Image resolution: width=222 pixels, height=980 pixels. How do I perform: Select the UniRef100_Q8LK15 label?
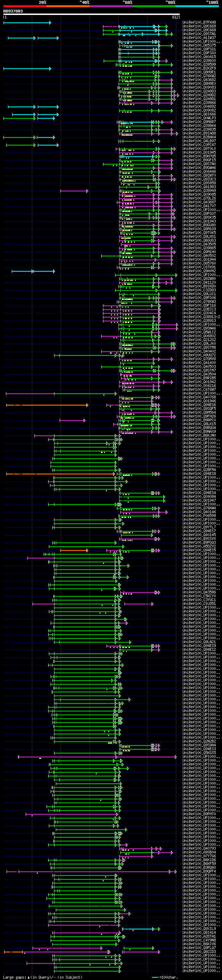point(199,424)
